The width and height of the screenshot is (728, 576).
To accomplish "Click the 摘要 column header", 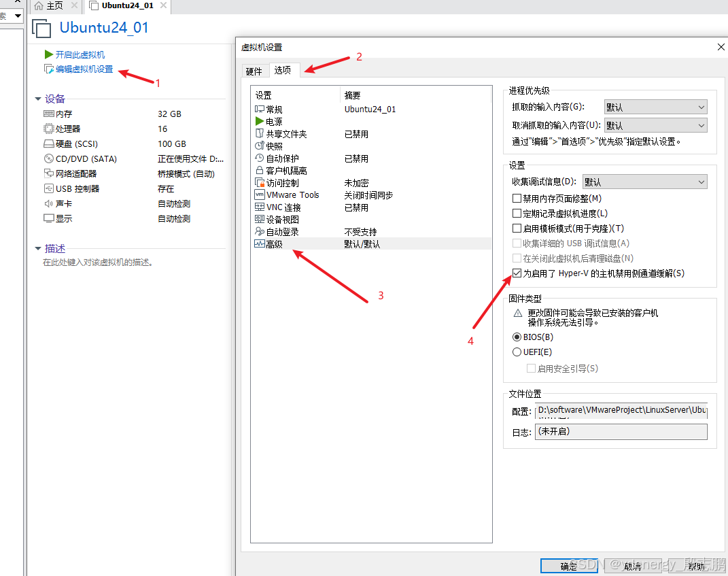I will [x=352, y=95].
